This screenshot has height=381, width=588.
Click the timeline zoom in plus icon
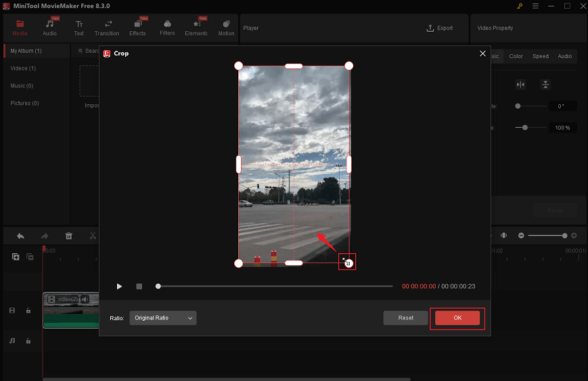pyautogui.click(x=574, y=236)
